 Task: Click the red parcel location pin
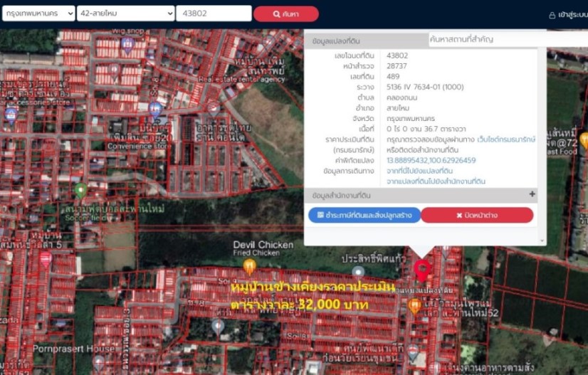pyautogui.click(x=422, y=270)
